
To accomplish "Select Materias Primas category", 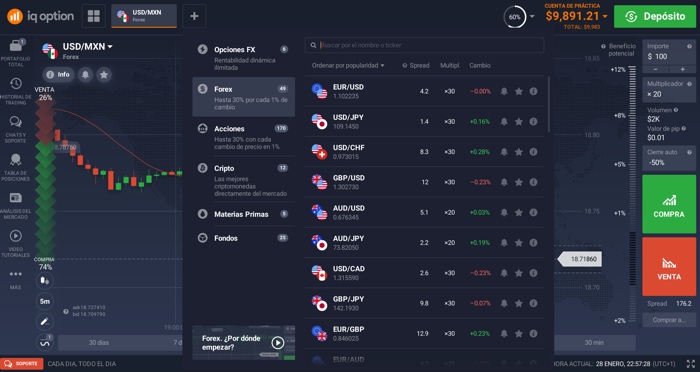I will click(x=244, y=214).
